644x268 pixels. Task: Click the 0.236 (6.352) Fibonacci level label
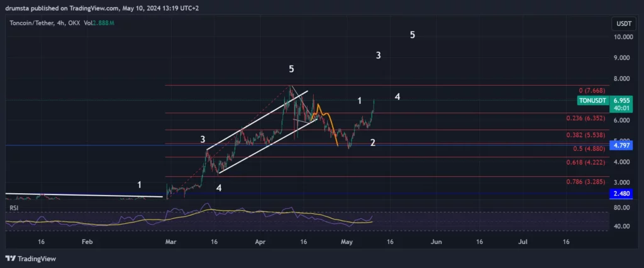[586, 118]
